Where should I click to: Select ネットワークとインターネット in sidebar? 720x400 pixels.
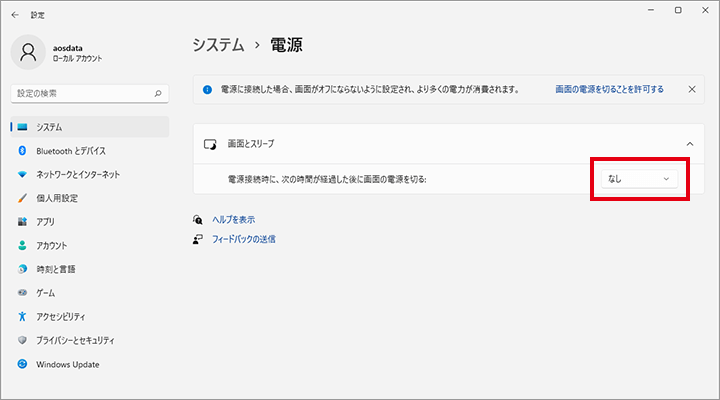click(78, 174)
